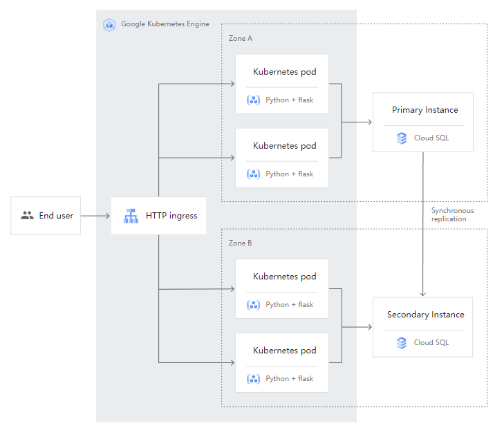The width and height of the screenshot is (504, 426).
Task: Select "Python + flask" in top Zone B pod
Action: point(289,304)
